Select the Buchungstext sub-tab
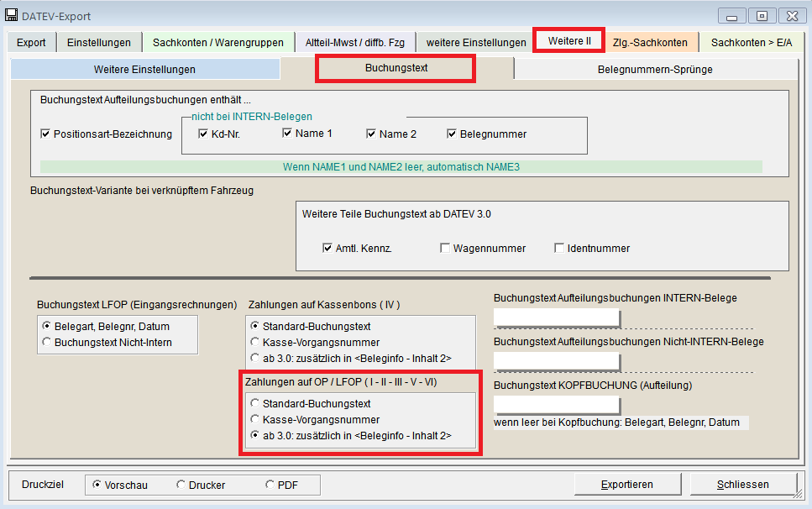The height and width of the screenshot is (509, 812). tap(396, 68)
